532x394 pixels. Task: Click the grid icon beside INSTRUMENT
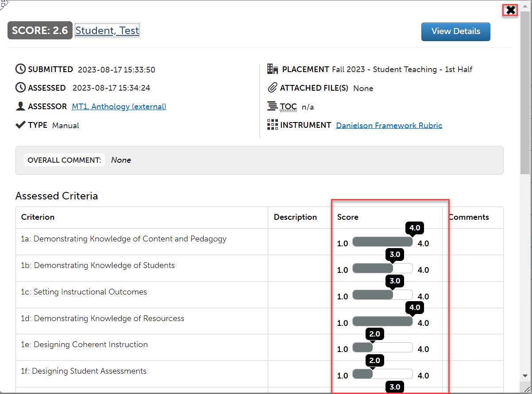273,125
